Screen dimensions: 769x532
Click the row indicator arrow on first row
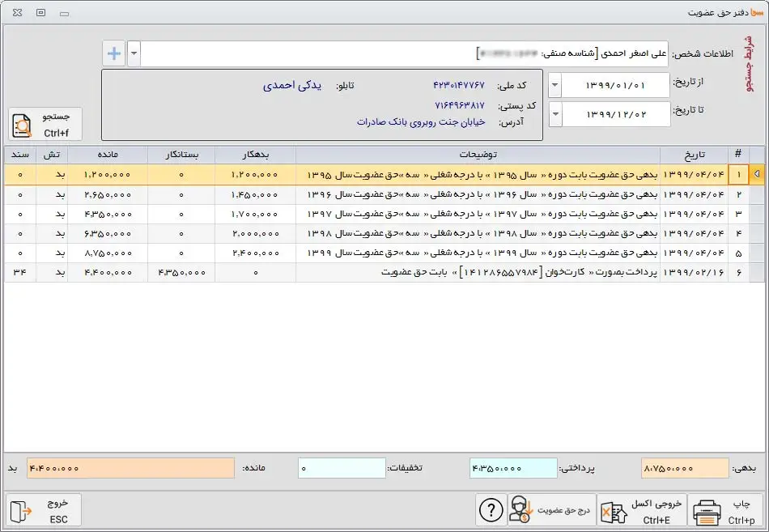tap(757, 175)
